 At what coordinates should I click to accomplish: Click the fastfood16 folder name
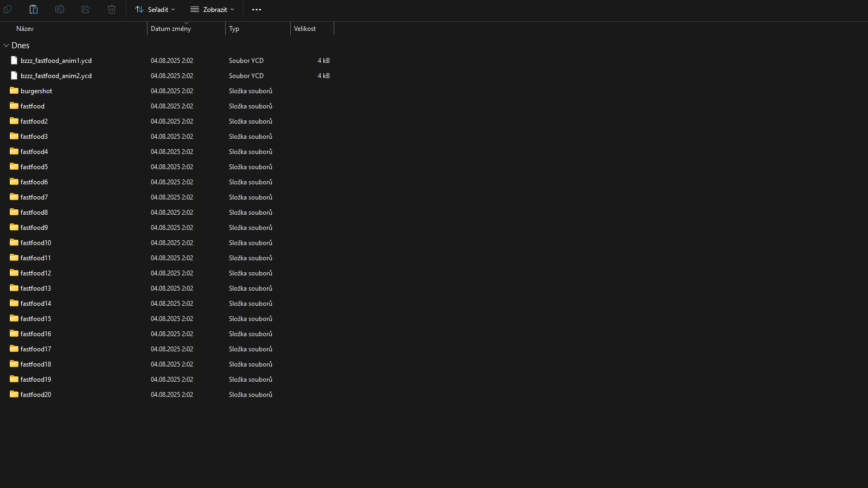coord(36,334)
